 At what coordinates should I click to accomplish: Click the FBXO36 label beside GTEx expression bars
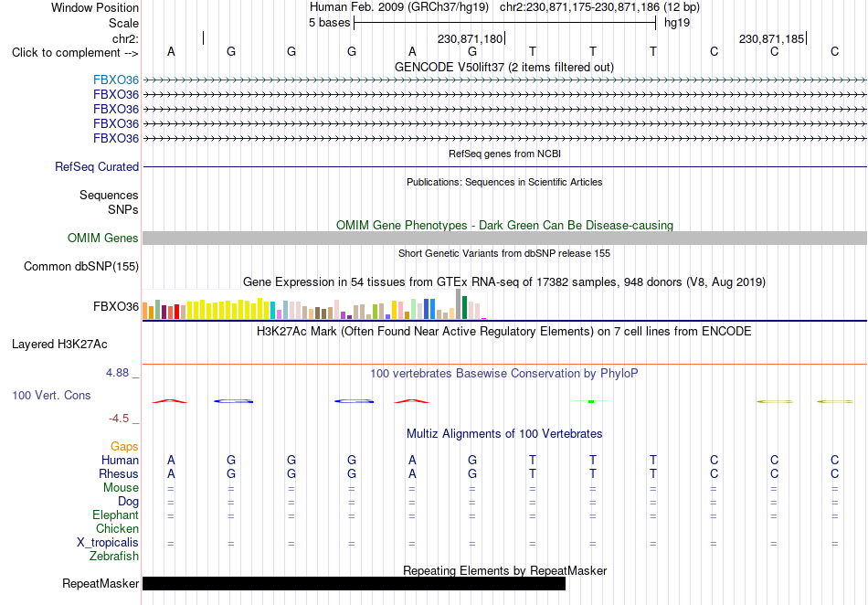(116, 307)
